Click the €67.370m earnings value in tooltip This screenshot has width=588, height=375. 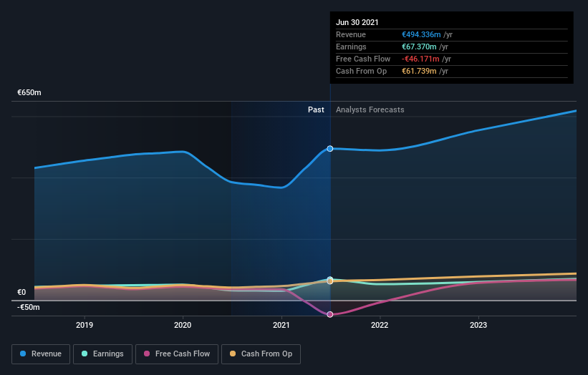[419, 47]
